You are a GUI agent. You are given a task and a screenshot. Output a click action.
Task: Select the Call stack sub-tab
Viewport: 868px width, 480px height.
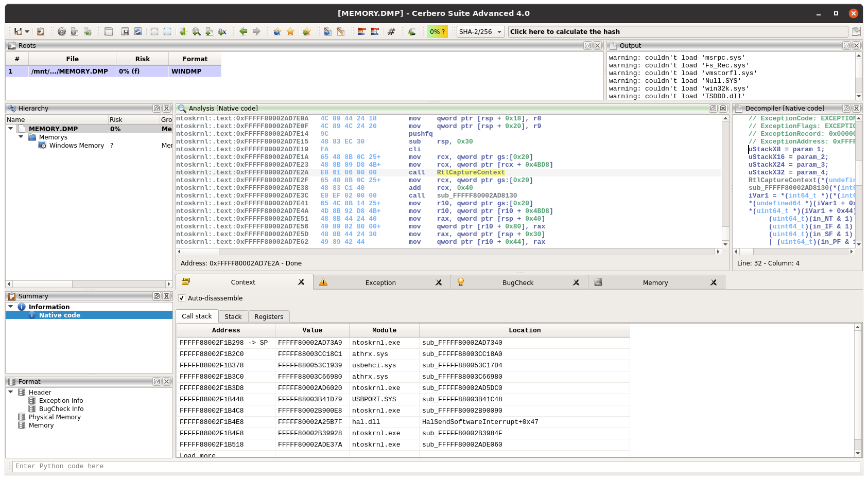197,316
